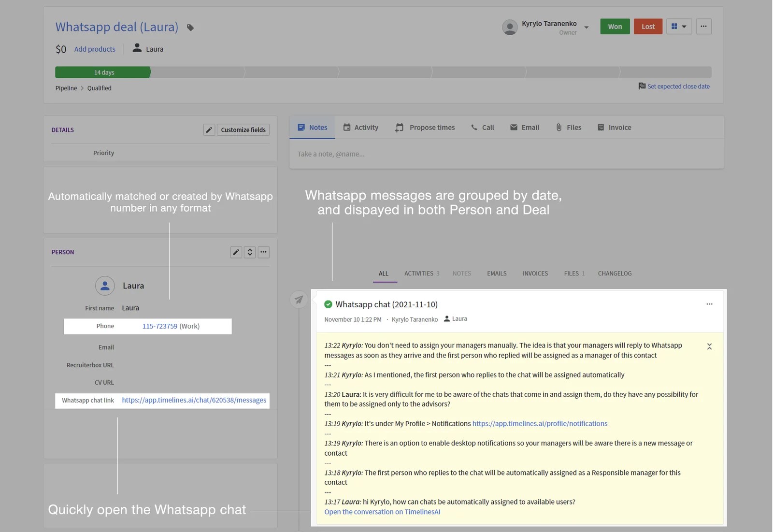
Task: Click the $0 deal value
Action: click(61, 49)
